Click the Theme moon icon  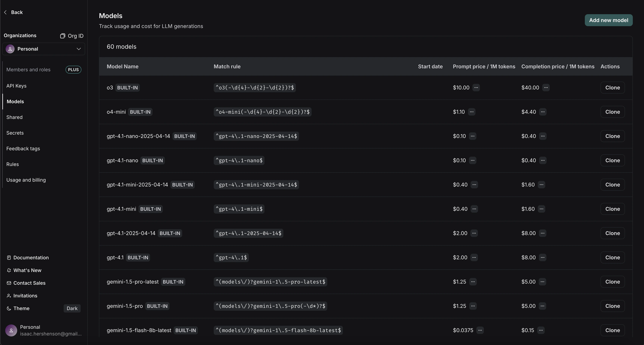[9, 308]
